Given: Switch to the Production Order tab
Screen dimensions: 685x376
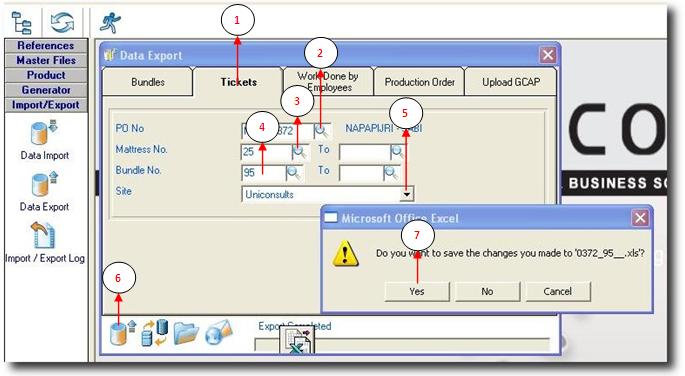Looking at the screenshot, I should tap(419, 82).
